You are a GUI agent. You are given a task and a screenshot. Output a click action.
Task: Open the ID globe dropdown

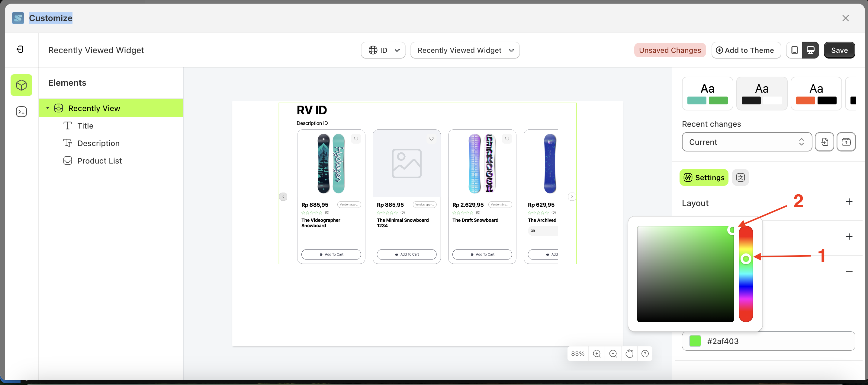[x=383, y=50]
